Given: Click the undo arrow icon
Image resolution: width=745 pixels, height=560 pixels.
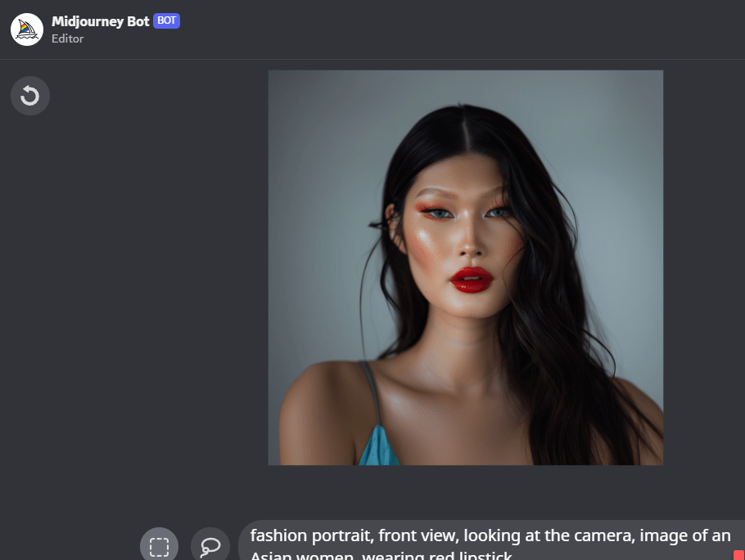Looking at the screenshot, I should coord(30,97).
